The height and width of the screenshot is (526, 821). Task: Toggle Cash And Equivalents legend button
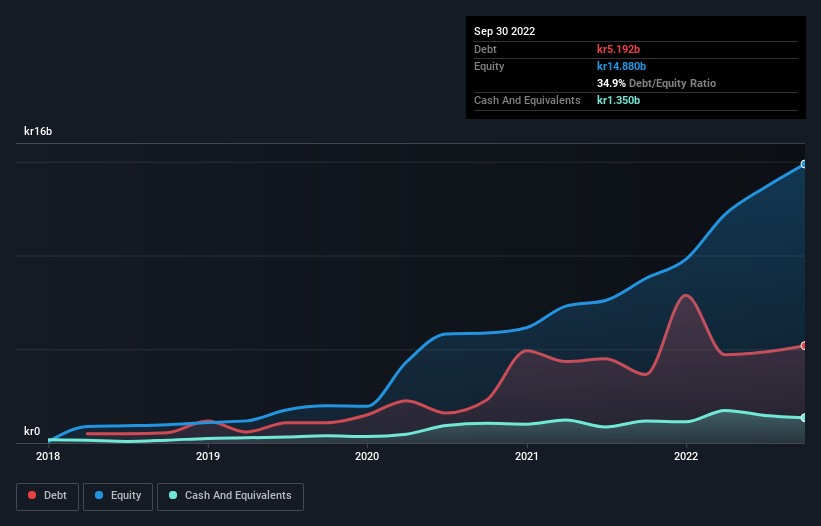point(230,496)
